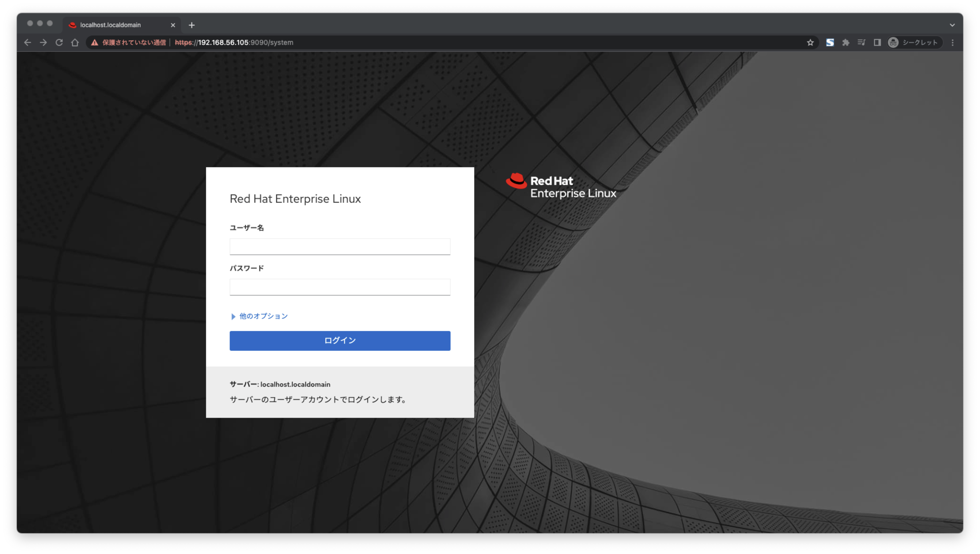Open the side panel icon

[x=877, y=43]
